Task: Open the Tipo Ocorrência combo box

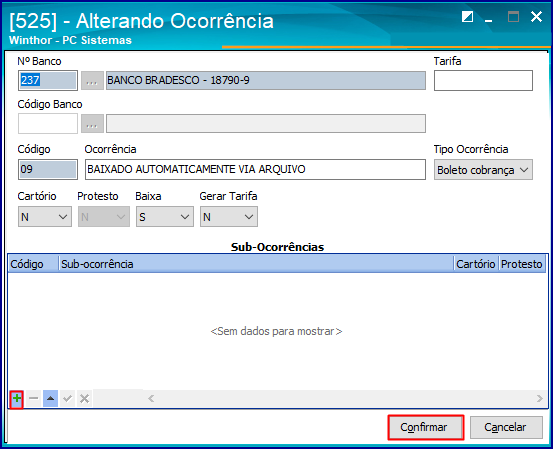Action: (483, 170)
